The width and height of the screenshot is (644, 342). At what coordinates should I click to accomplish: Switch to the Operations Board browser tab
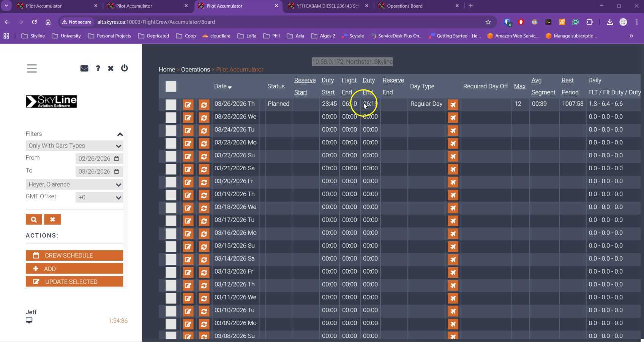pos(418,6)
